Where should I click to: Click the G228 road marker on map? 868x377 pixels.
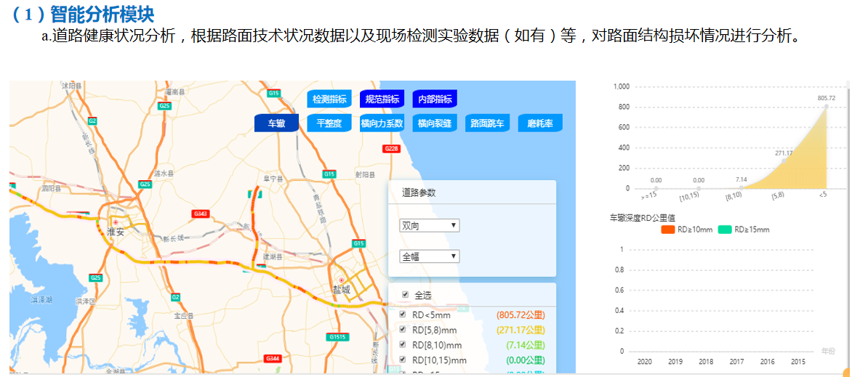(x=391, y=149)
